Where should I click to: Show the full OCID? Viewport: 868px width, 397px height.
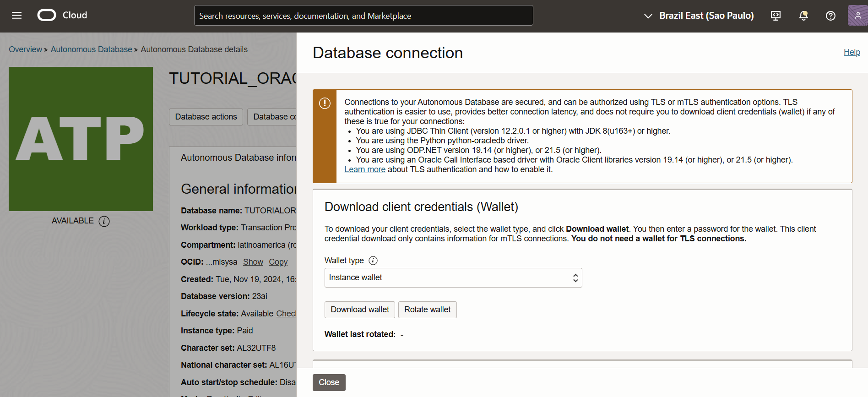253,262
